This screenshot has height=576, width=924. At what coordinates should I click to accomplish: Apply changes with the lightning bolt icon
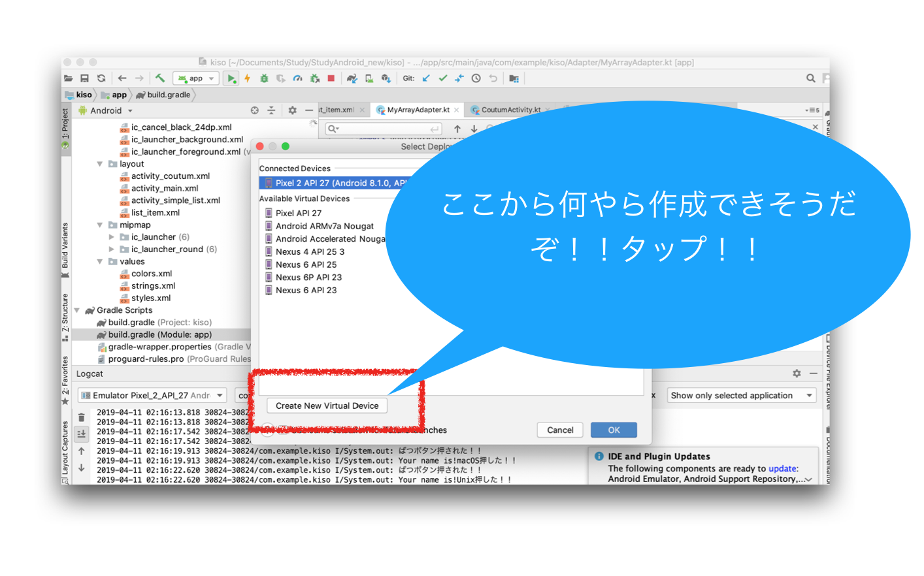[x=248, y=78]
